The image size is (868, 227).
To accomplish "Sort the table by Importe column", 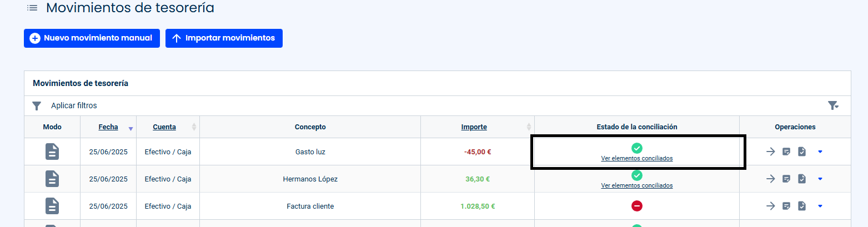I will (x=474, y=127).
